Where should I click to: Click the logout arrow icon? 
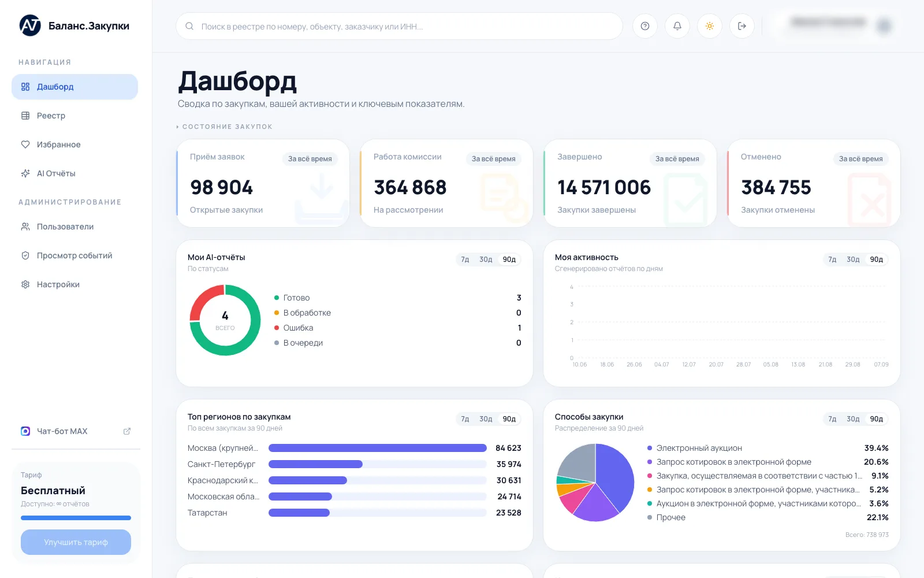[x=742, y=26]
